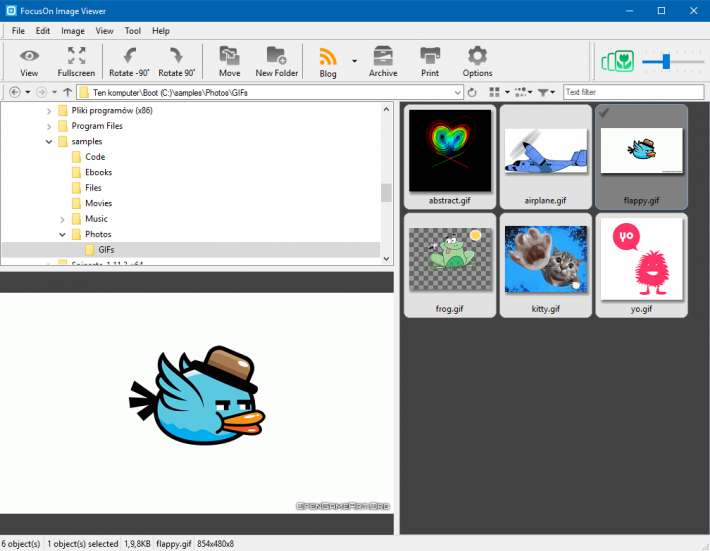Open the Image menu
This screenshot has height=551, width=710.
[73, 31]
